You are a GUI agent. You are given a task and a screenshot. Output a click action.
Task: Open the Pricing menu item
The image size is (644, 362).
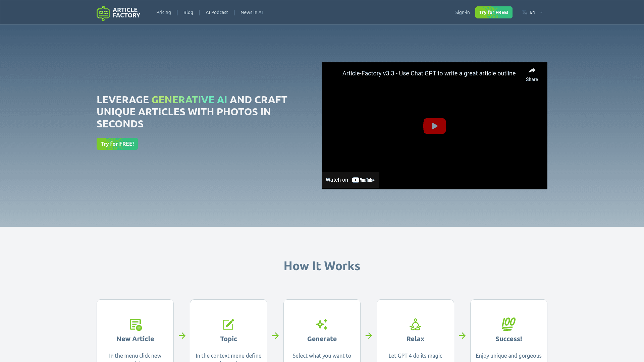pos(164,12)
